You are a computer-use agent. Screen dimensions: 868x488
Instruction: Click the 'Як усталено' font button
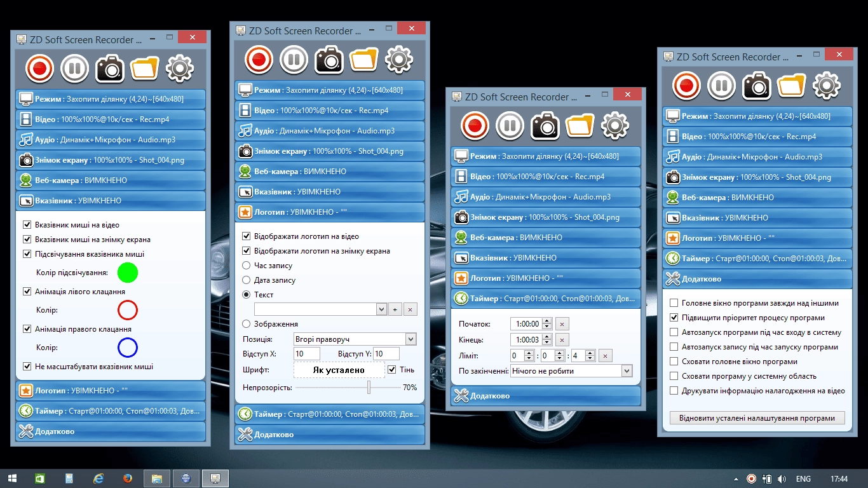pos(339,370)
